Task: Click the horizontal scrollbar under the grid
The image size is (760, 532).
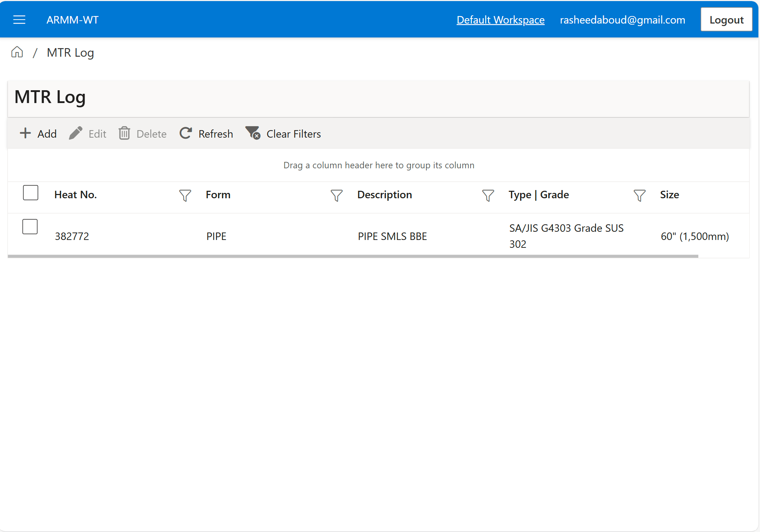Action: tap(353, 256)
